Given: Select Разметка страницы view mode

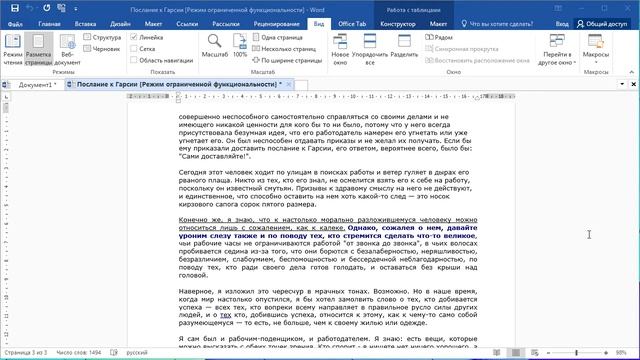Looking at the screenshot, I should (38, 50).
